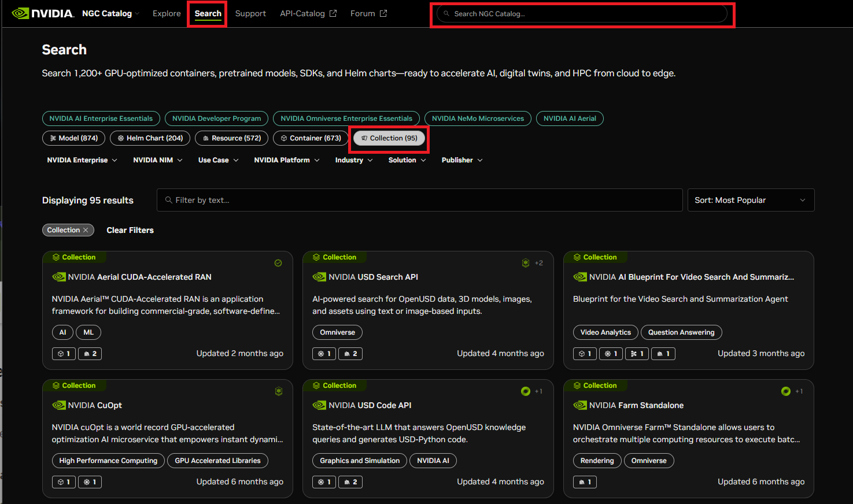This screenshot has height=504, width=853.
Task: Expand the Publisher filter dropdown
Action: pyautogui.click(x=462, y=160)
